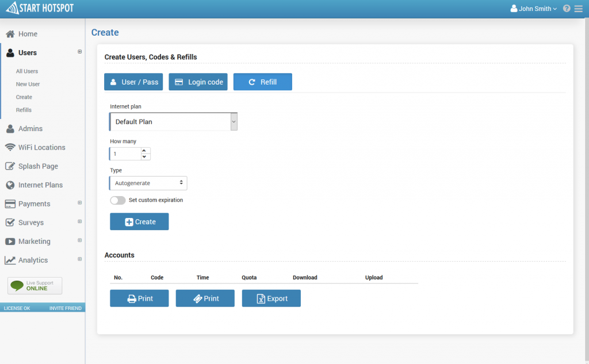Click the person icon on the User / Pass tab

click(x=113, y=82)
